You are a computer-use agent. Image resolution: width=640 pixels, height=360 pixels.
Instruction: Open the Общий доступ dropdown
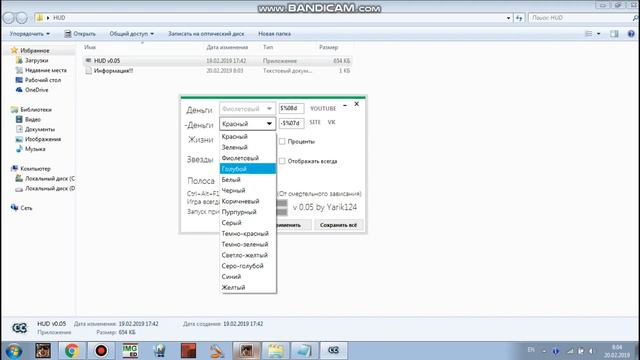[x=131, y=34]
